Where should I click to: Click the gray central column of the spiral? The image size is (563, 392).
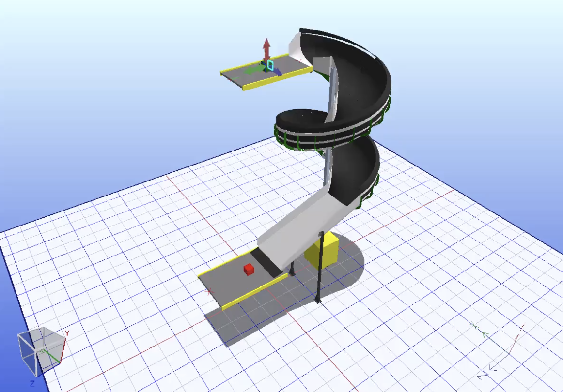(x=332, y=97)
